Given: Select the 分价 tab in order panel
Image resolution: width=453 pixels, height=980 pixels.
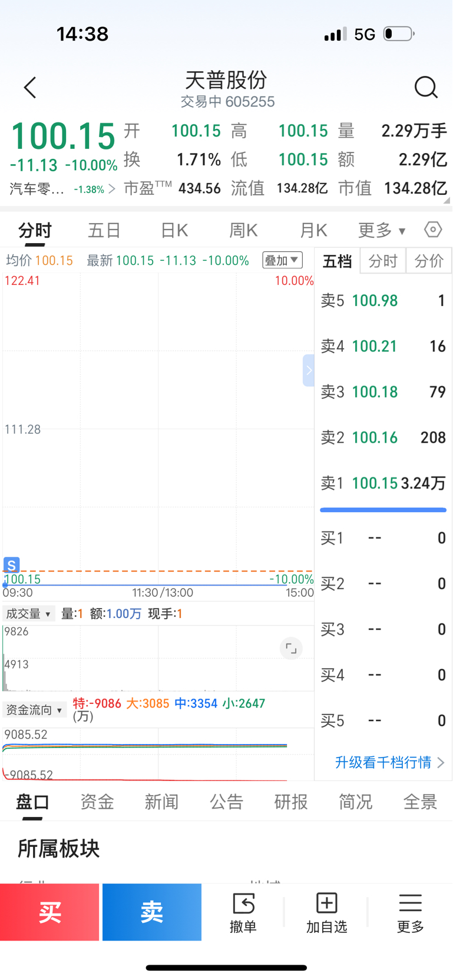Looking at the screenshot, I should pyautogui.click(x=429, y=261).
